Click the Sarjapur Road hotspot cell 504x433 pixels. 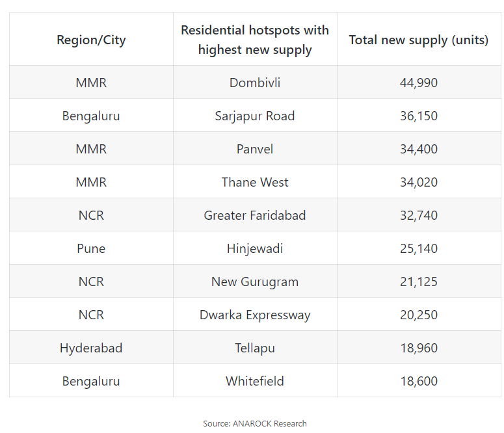(x=255, y=116)
